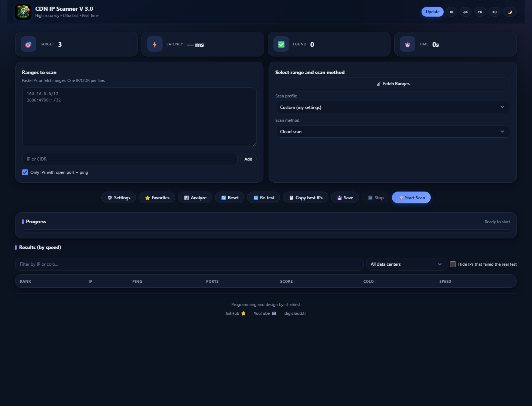Save results with the floppy button

[x=345, y=197]
